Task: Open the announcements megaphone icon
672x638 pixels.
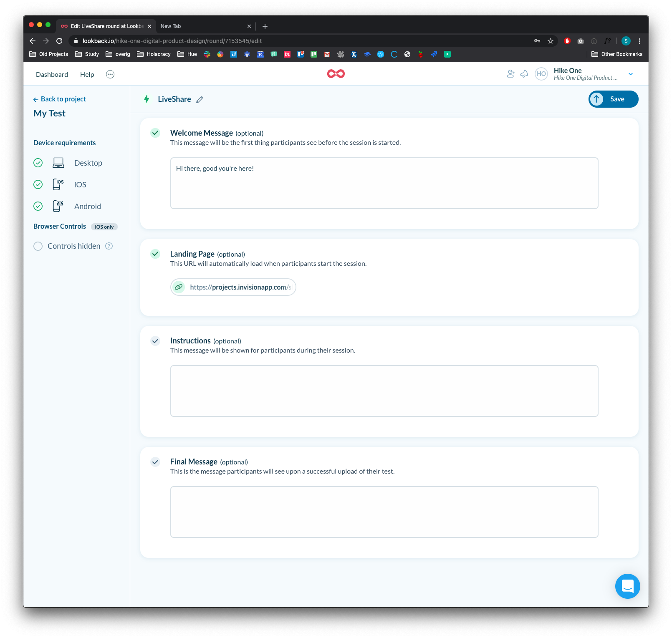Action: point(524,74)
